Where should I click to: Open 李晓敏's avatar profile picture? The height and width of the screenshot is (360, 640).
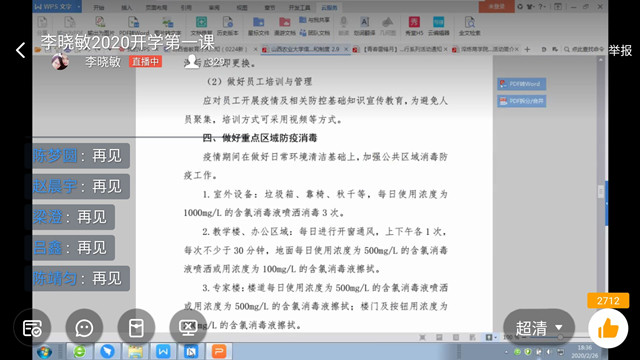[x=60, y=61]
